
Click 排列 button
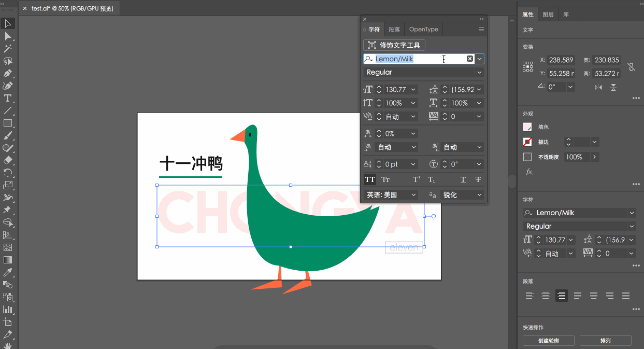click(x=605, y=341)
